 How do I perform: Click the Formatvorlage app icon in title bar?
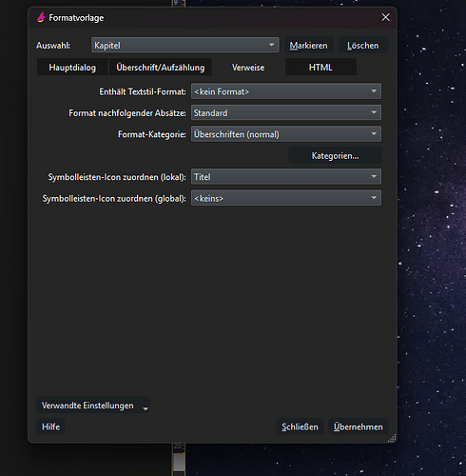[41, 17]
